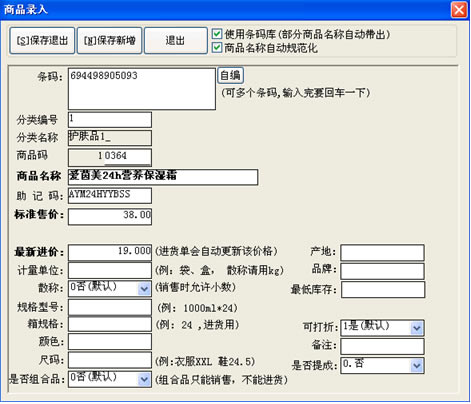Viewport: 471px width, 404px height.
Task: Click the [N]保存新增 button
Action: tap(109, 41)
